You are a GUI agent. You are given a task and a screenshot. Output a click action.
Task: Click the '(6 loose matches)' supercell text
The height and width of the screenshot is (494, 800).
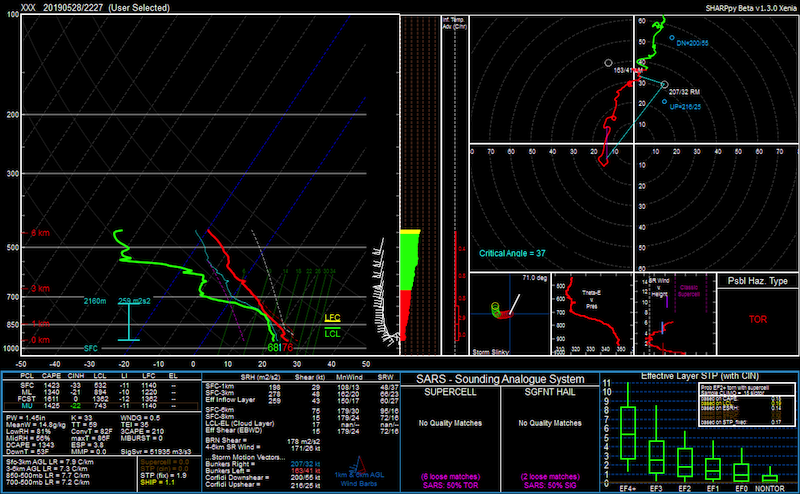(x=450, y=477)
